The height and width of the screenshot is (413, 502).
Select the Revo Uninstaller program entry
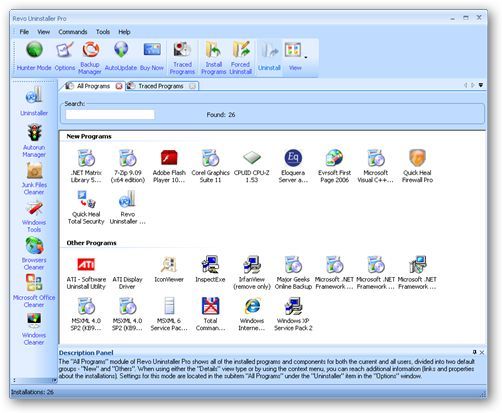(x=128, y=207)
